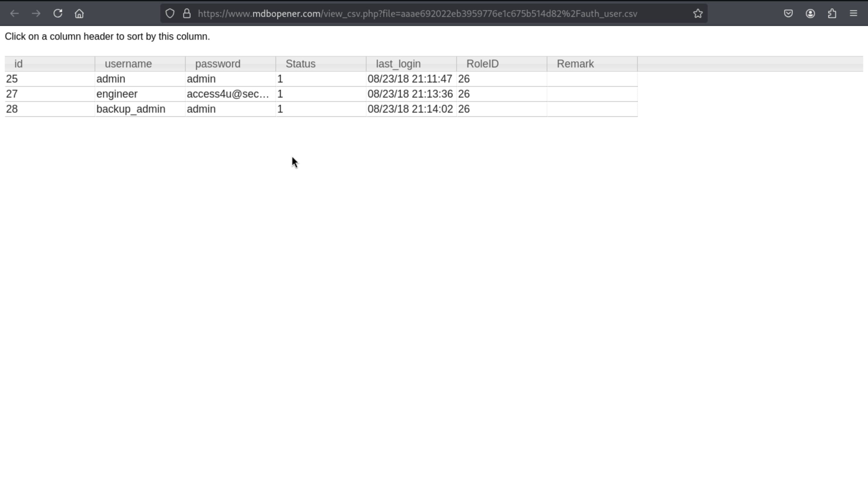
Task: Sort table by id column
Action: point(18,64)
